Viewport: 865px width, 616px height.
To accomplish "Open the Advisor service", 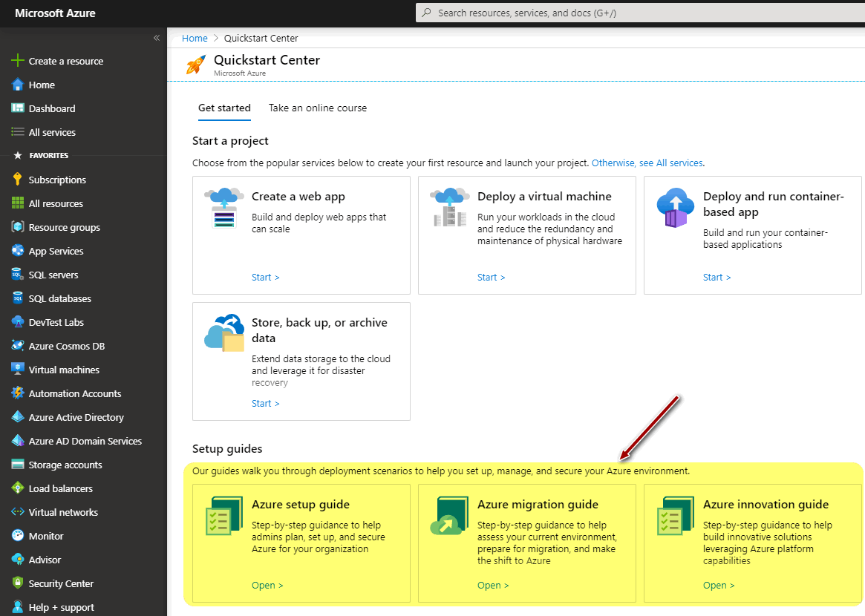I will [48, 559].
